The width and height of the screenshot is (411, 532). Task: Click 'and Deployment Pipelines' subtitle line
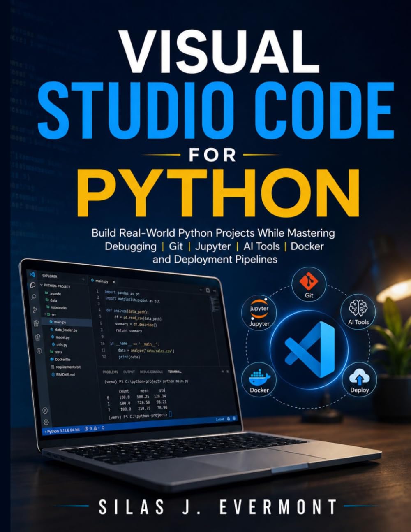click(215, 259)
